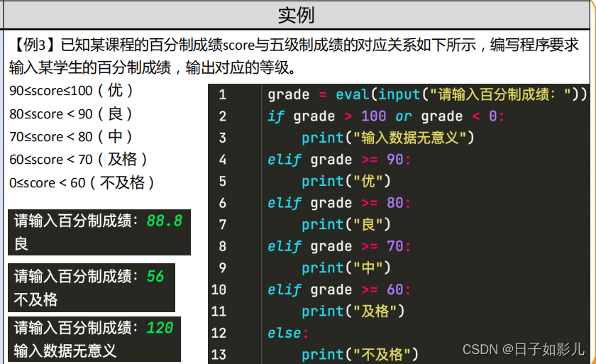Click the output '良' in the first console box
The image size is (596, 364).
21,243
